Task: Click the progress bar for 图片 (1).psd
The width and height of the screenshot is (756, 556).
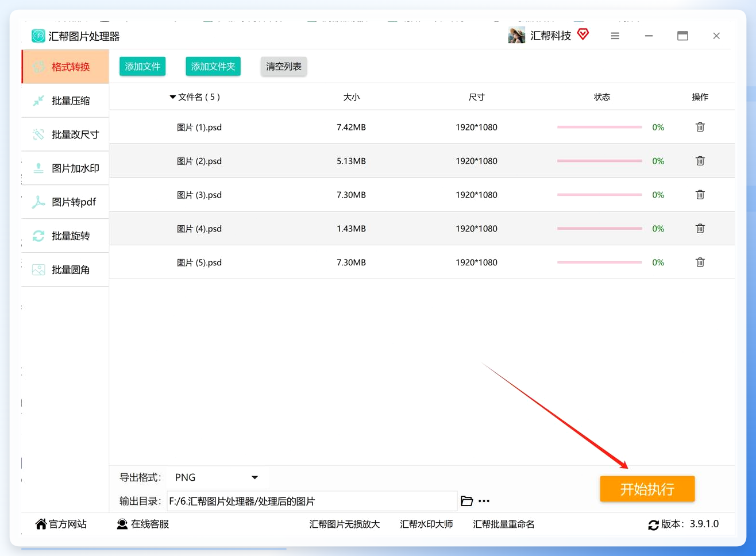Action: click(599, 127)
